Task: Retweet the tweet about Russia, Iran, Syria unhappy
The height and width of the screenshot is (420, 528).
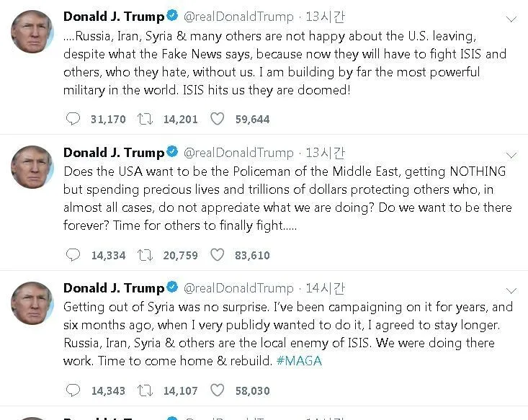Action: pos(145,119)
